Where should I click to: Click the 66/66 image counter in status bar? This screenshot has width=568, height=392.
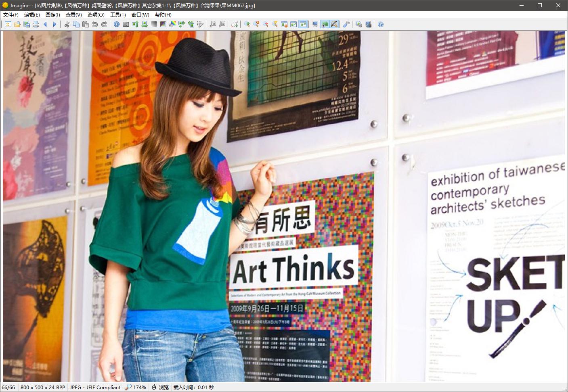pyautogui.click(x=8, y=388)
